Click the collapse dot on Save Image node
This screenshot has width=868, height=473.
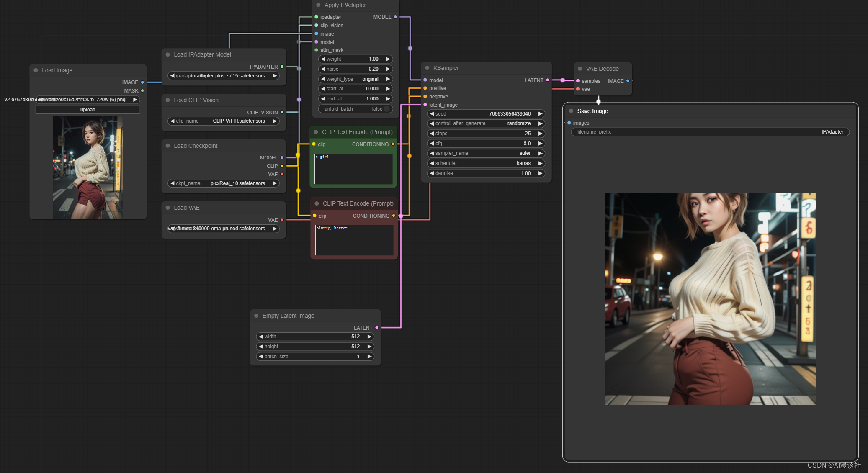tap(571, 111)
